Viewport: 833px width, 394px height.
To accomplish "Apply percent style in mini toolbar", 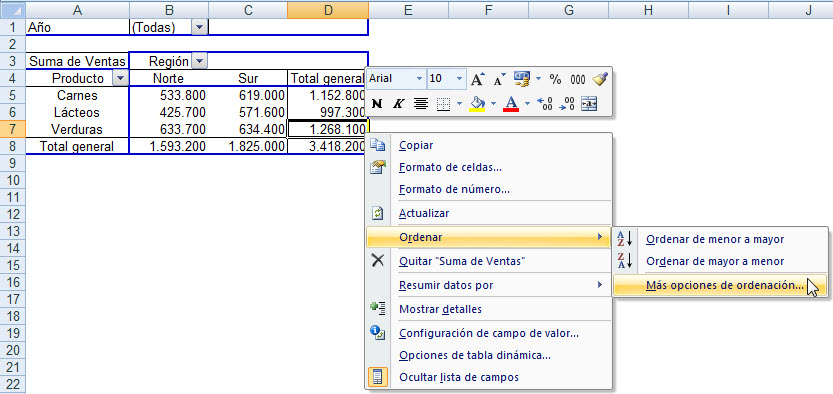I will point(555,80).
